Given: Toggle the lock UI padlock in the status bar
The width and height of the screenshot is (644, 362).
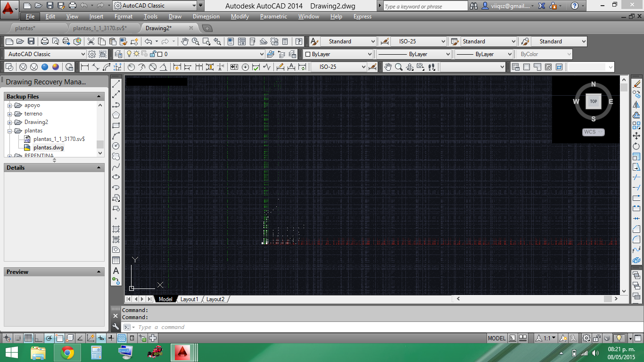Looking at the screenshot, I should 597,338.
